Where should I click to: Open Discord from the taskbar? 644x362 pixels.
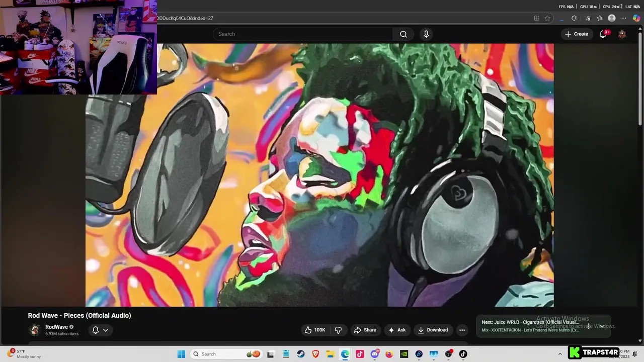[375, 354]
